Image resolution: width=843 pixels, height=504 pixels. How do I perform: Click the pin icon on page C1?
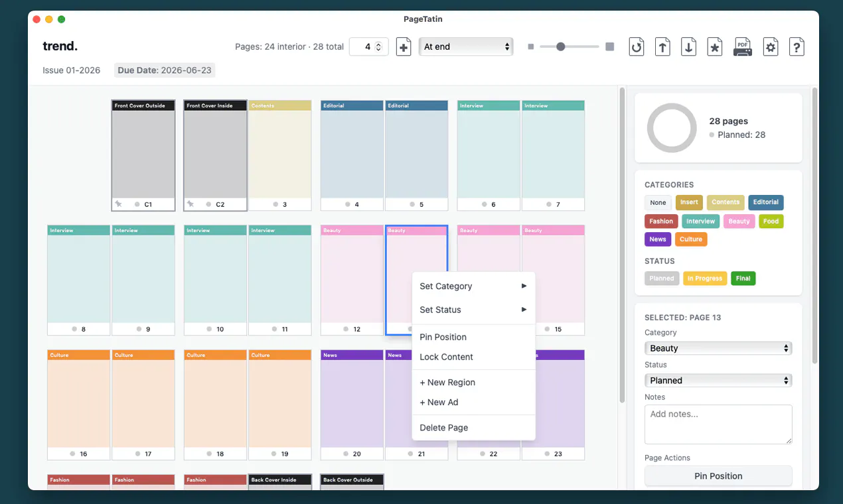coord(118,204)
